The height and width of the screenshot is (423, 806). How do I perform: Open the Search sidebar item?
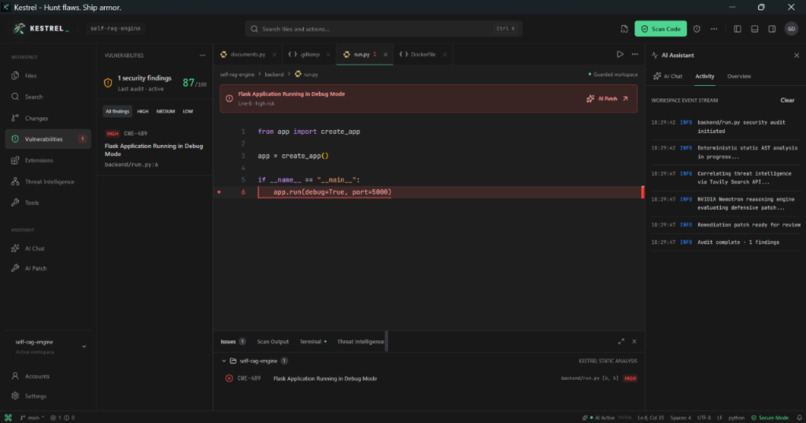coord(48,97)
